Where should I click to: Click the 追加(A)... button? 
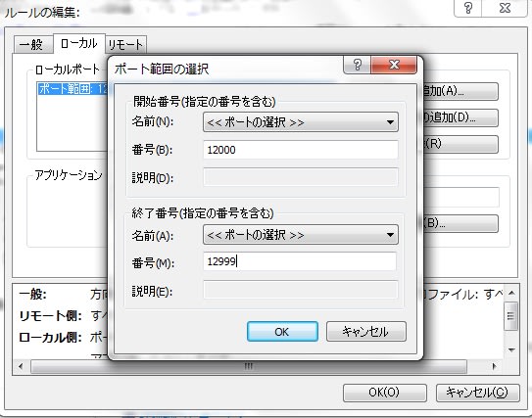pos(460,91)
